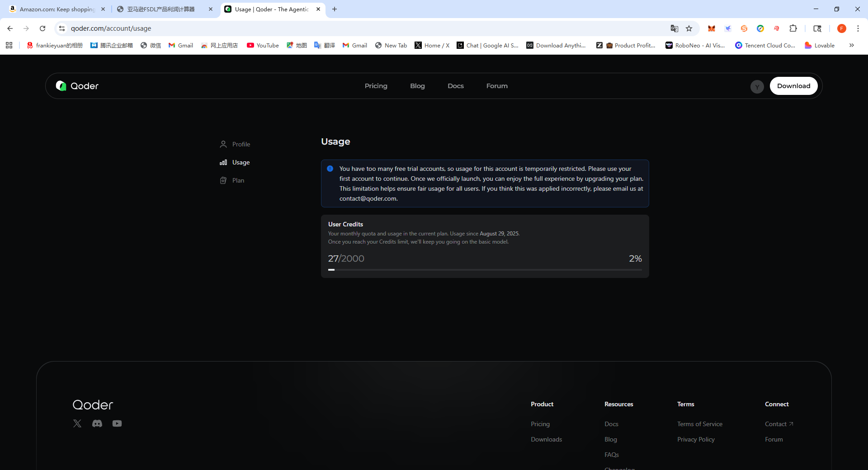
Task: Open the Chrome profile avatar F
Action: 842,28
